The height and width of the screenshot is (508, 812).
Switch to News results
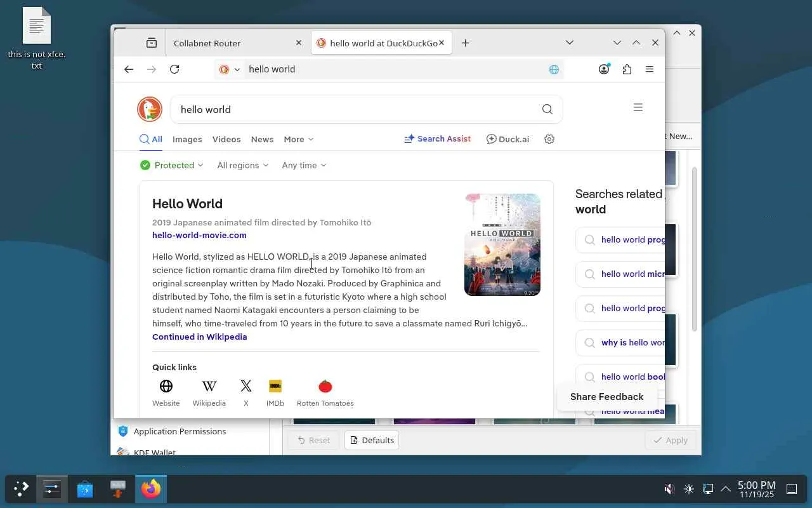[262, 139]
